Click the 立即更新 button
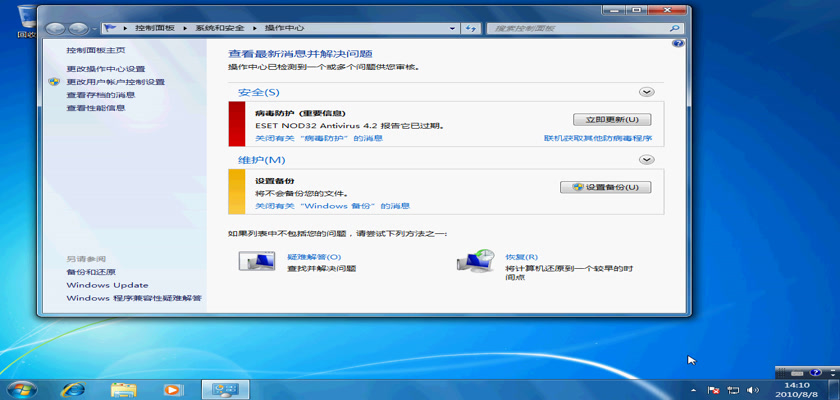The width and height of the screenshot is (840, 400). click(604, 119)
